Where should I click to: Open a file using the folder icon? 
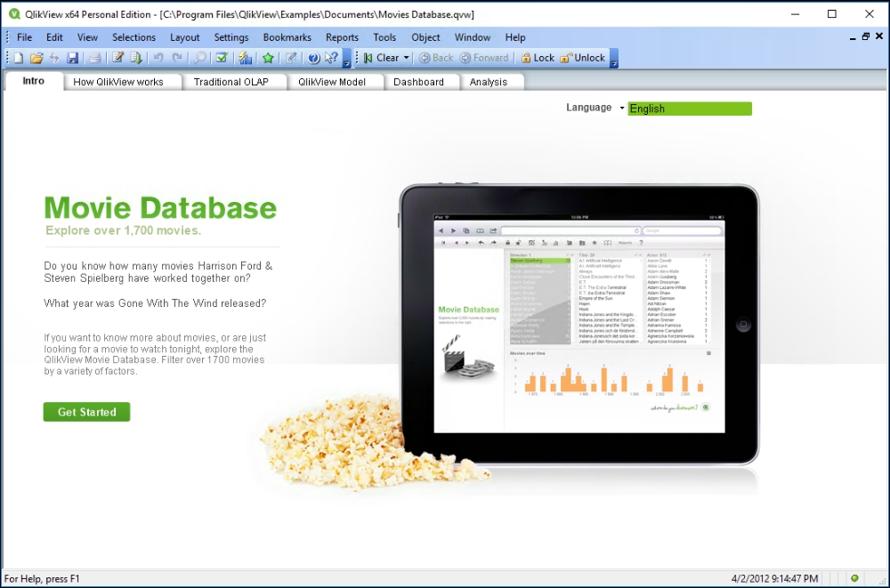pyautogui.click(x=36, y=58)
